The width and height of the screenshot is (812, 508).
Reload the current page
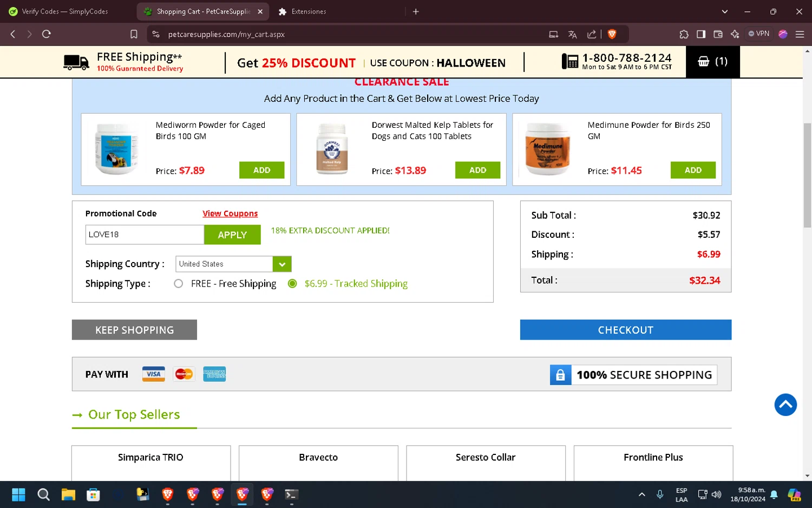tap(47, 34)
